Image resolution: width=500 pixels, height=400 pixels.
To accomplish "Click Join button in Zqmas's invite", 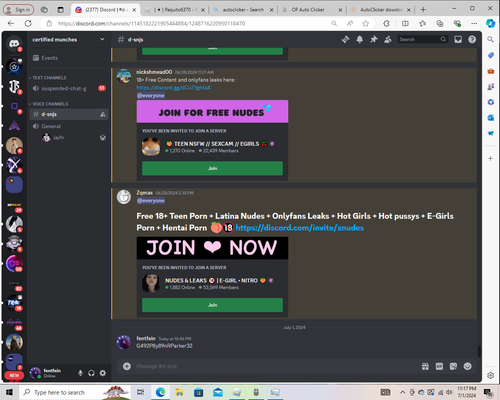I will [x=212, y=305].
